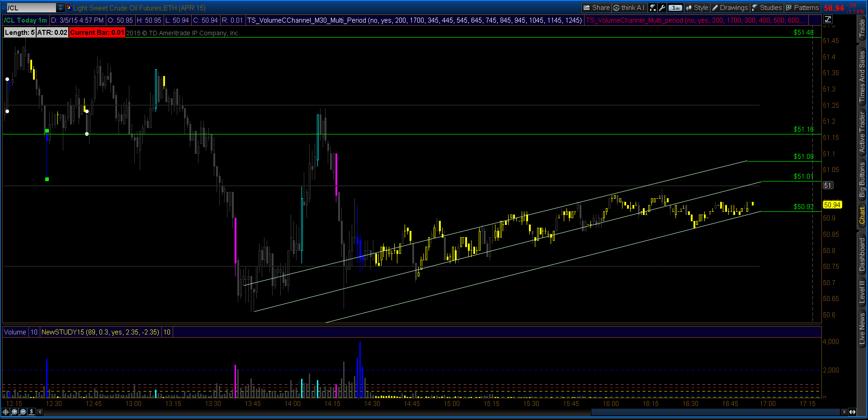Click the quick studies flask icon
This screenshot has width=868, height=420.
653,8
